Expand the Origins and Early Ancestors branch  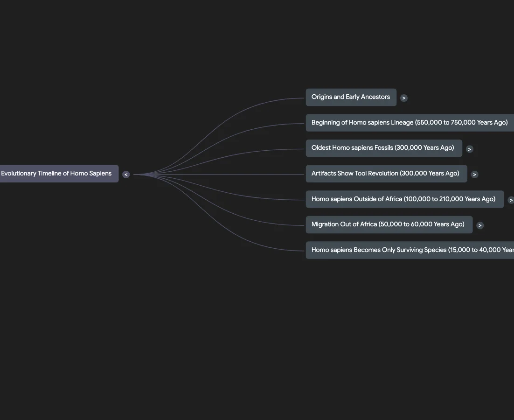pos(403,98)
